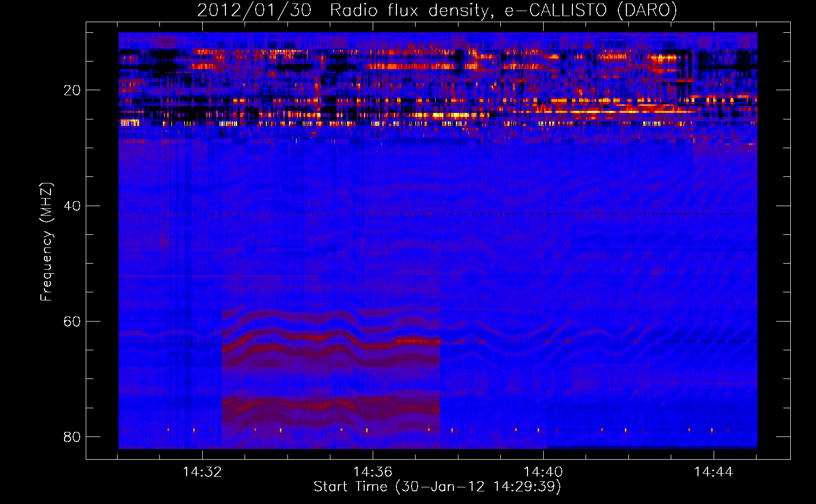Click the 20 frequency tick label
The width and height of the screenshot is (816, 504).
(72, 90)
